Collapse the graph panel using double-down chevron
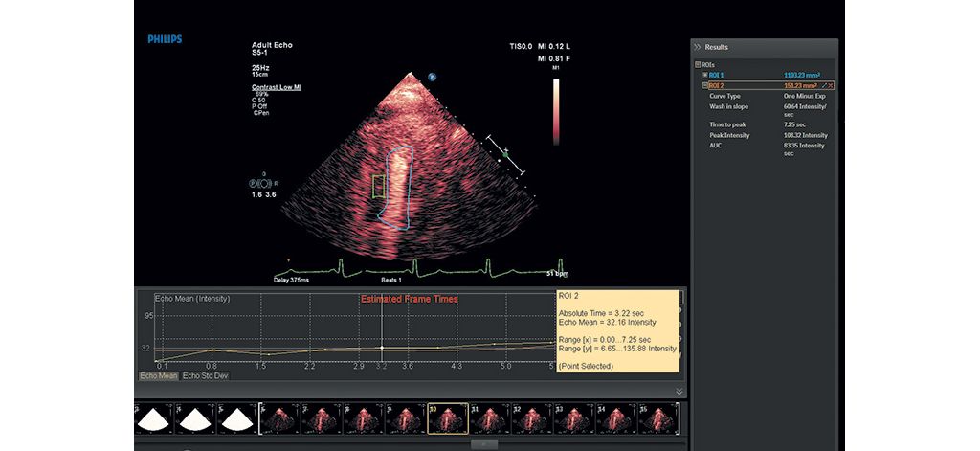Viewport: 980px width, 451px height. coord(679,392)
